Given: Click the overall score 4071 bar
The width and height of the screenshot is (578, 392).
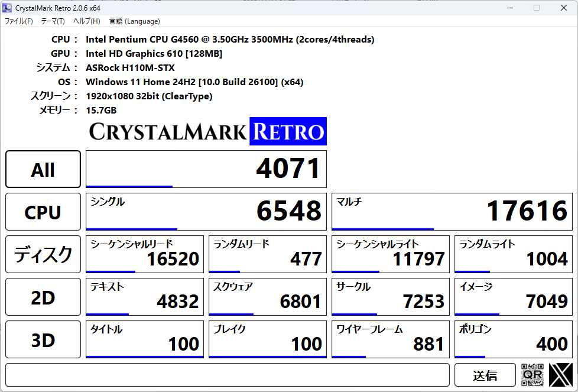Looking at the screenshot, I should (x=206, y=169).
